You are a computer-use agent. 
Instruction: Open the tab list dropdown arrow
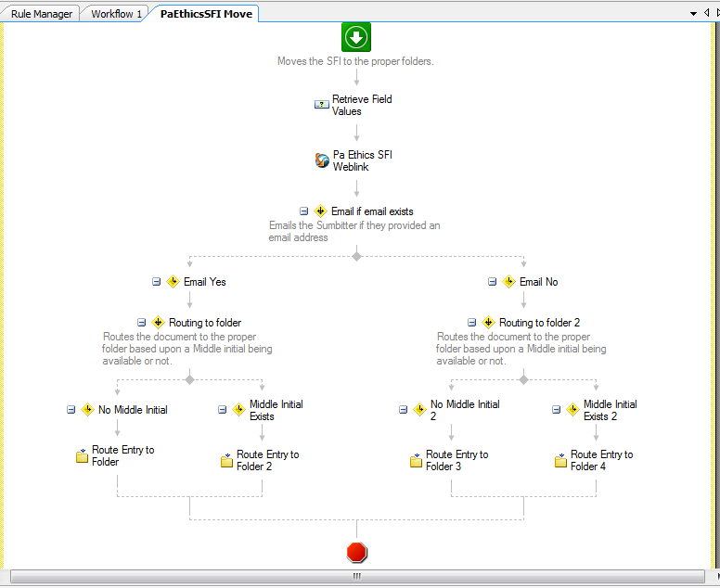pyautogui.click(x=693, y=14)
